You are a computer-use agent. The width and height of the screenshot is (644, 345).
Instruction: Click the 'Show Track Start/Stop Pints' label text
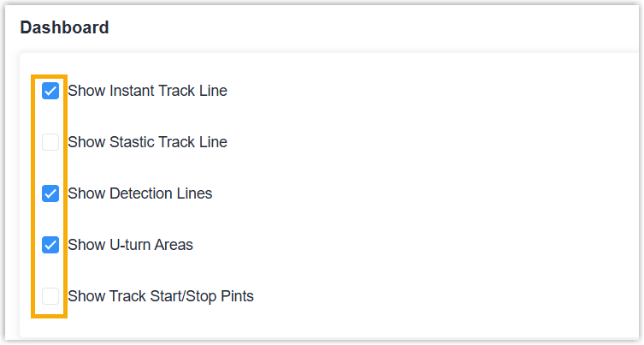point(161,296)
